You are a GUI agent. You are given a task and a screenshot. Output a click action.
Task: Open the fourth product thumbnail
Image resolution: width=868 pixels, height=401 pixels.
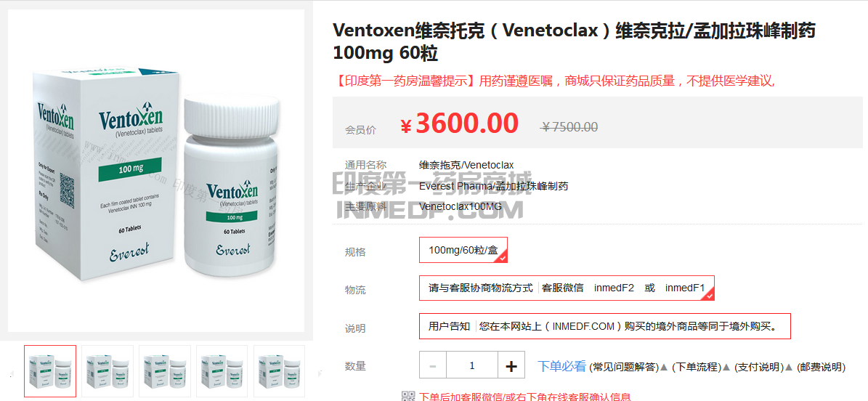(x=222, y=371)
